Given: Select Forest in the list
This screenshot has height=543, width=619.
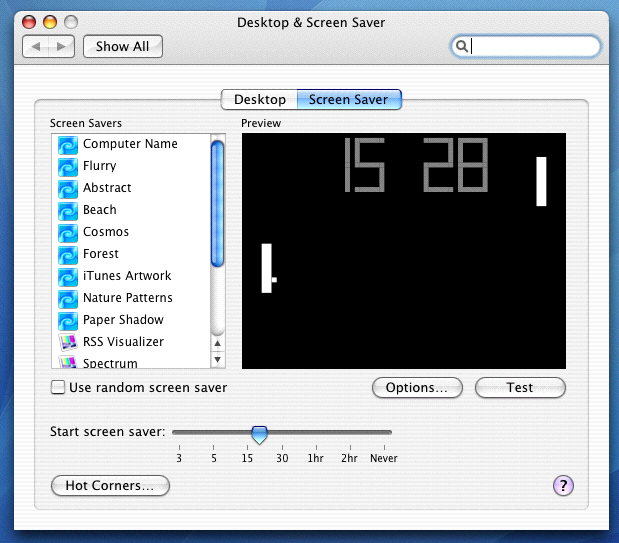Looking at the screenshot, I should pyautogui.click(x=131, y=254).
